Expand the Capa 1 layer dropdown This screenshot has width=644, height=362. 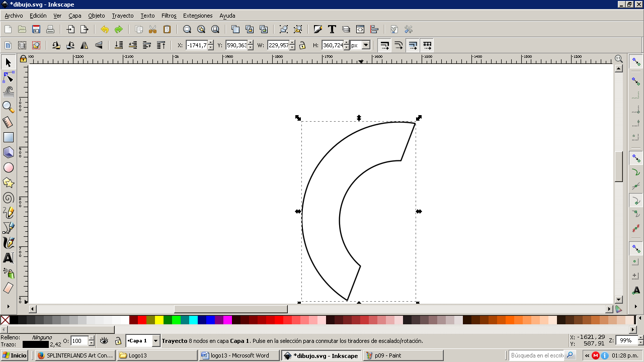point(156,341)
